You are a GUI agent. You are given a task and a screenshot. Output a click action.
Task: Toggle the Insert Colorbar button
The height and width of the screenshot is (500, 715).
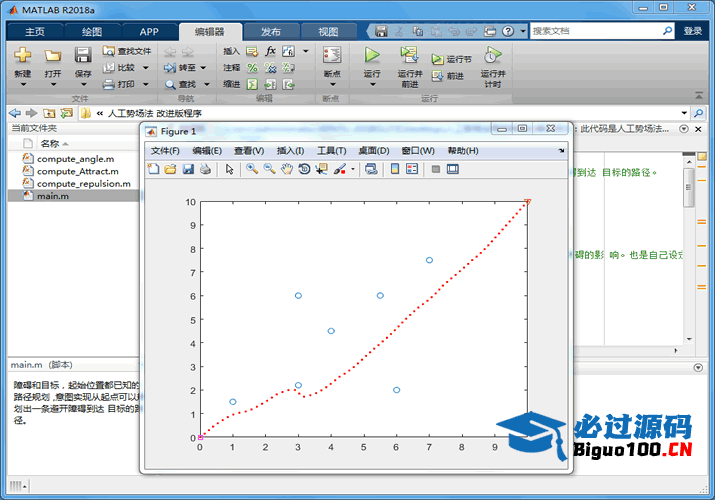pyautogui.click(x=395, y=169)
